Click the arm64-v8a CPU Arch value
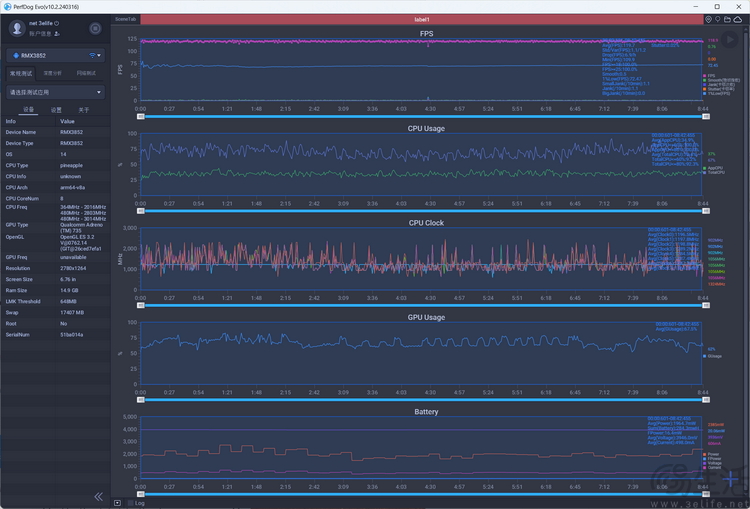This screenshot has width=750, height=509. pos(73,188)
